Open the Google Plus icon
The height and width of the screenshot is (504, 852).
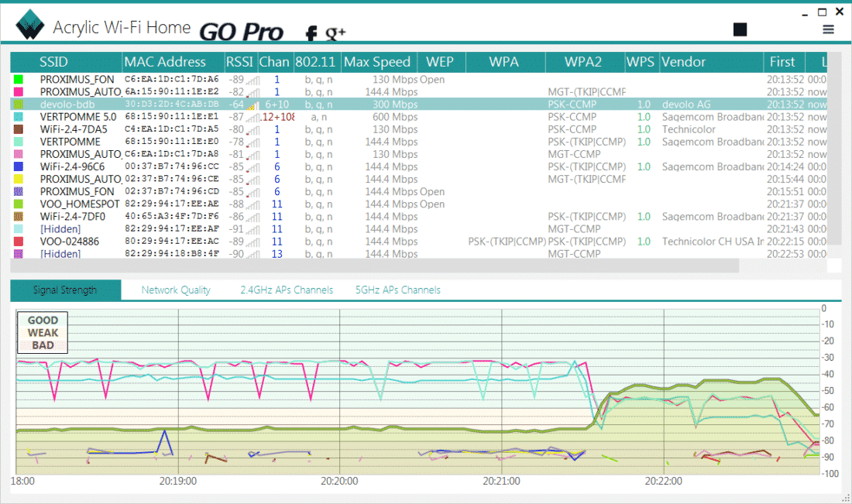(x=335, y=33)
